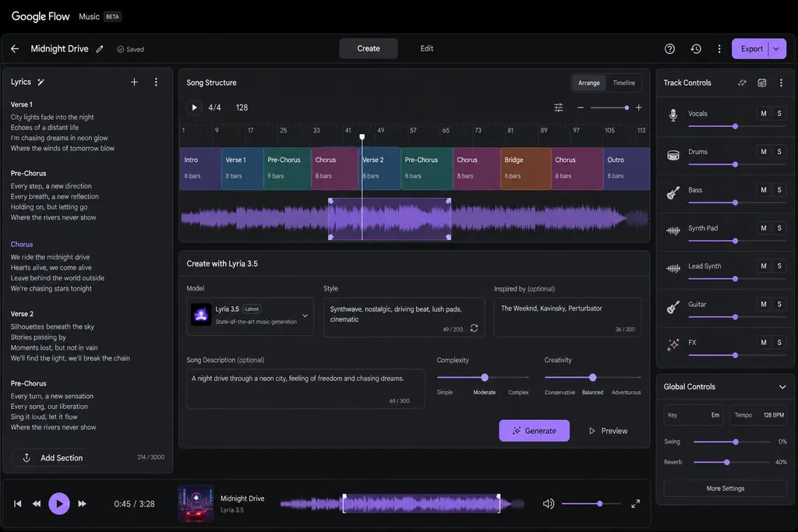Mute the Bass track
This screenshot has height=532, width=798.
(x=764, y=190)
